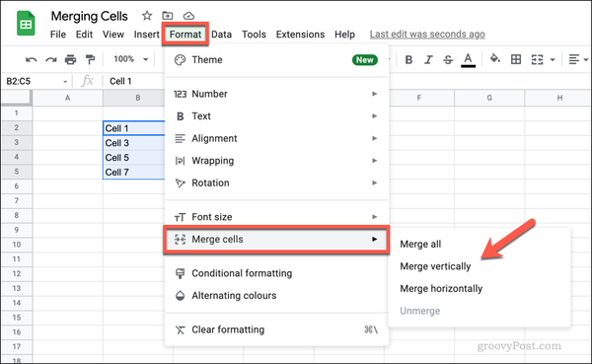The width and height of the screenshot is (592, 364).
Task: Expand the Rotation submenu
Action: pyautogui.click(x=276, y=182)
